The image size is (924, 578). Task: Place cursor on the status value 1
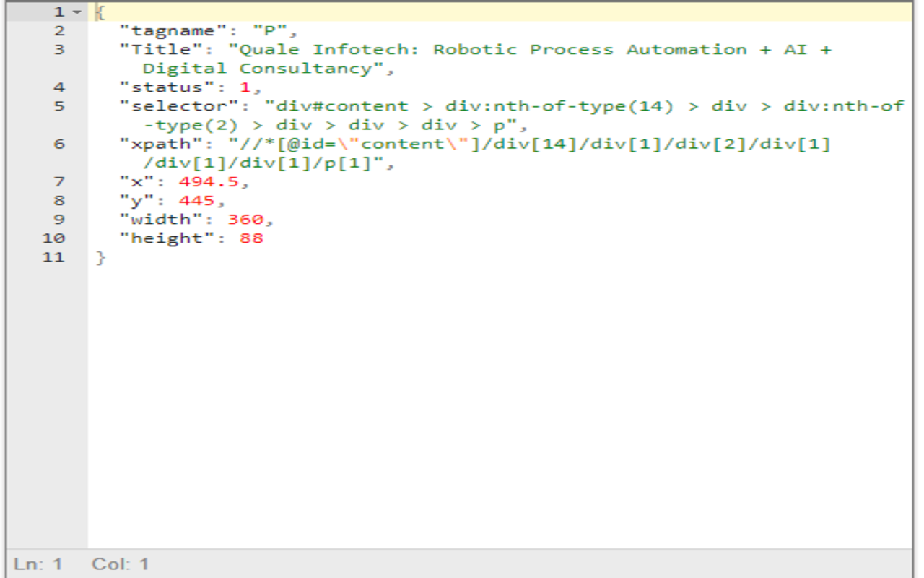pos(245,87)
